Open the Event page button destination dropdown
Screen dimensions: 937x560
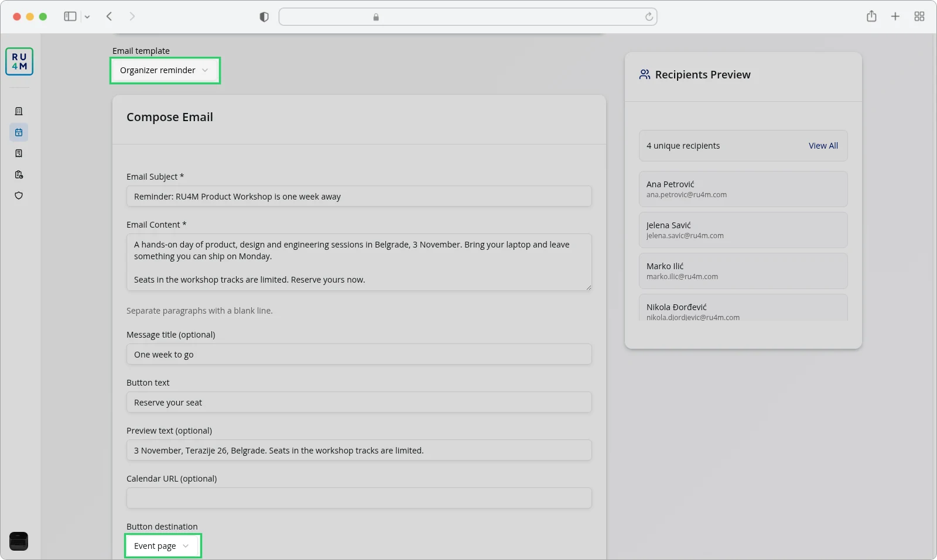(163, 546)
